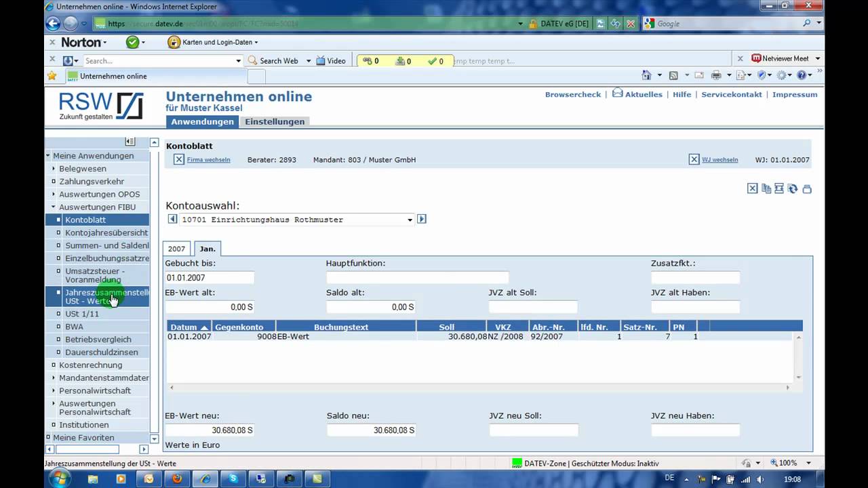This screenshot has height=488, width=868.
Task: Click the Hauptfunktion input field
Action: pyautogui.click(x=417, y=277)
